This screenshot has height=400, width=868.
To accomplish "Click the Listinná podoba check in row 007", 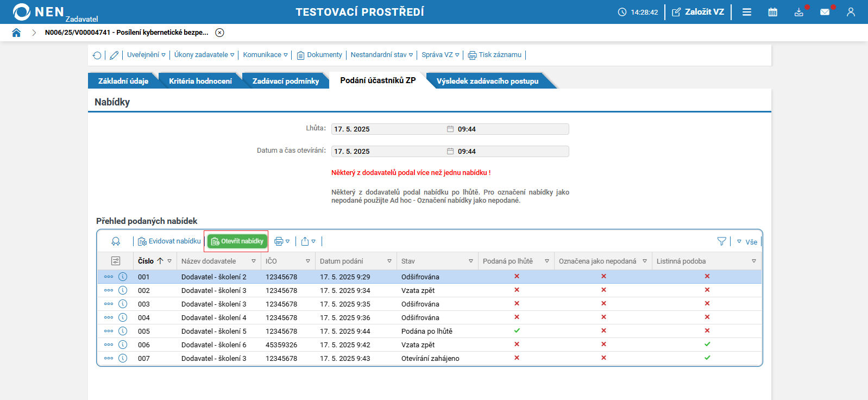I will [707, 358].
